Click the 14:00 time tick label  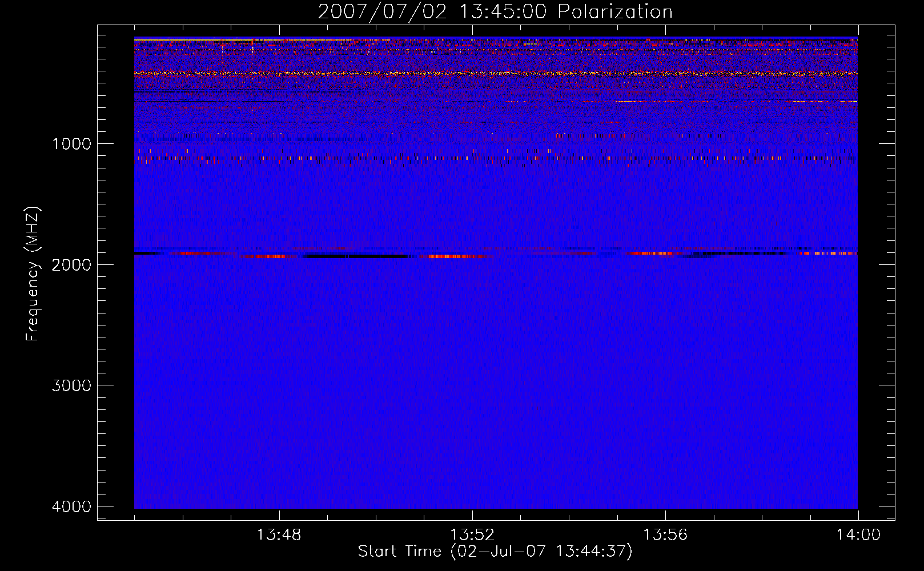tap(858, 535)
